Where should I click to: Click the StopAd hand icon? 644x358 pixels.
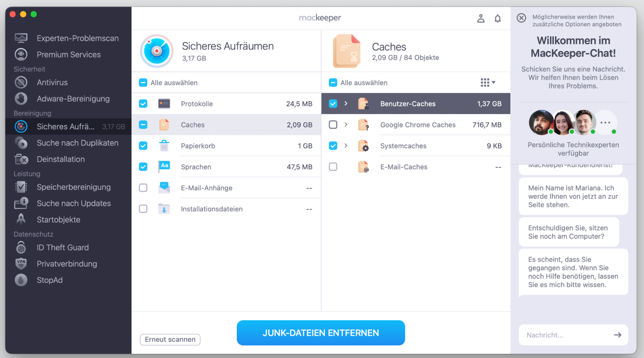pos(21,280)
